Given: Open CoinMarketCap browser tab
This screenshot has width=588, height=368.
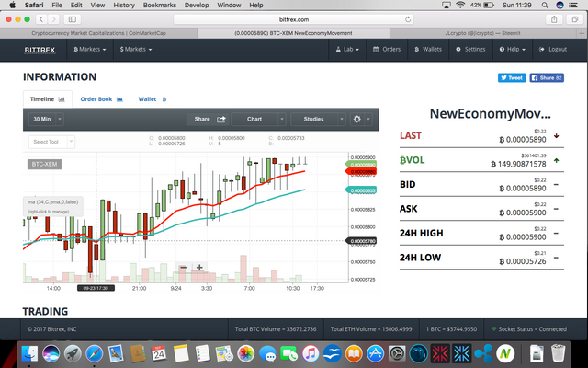Looking at the screenshot, I should point(98,33).
